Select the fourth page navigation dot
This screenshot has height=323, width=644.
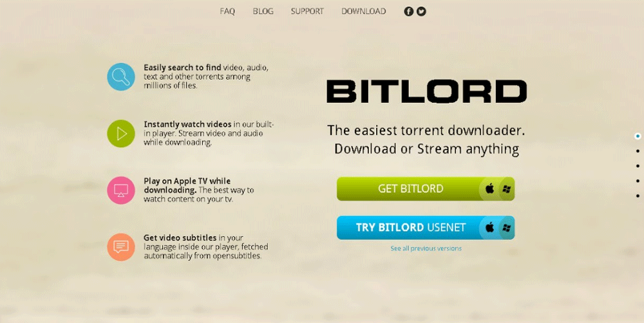pos(638,181)
